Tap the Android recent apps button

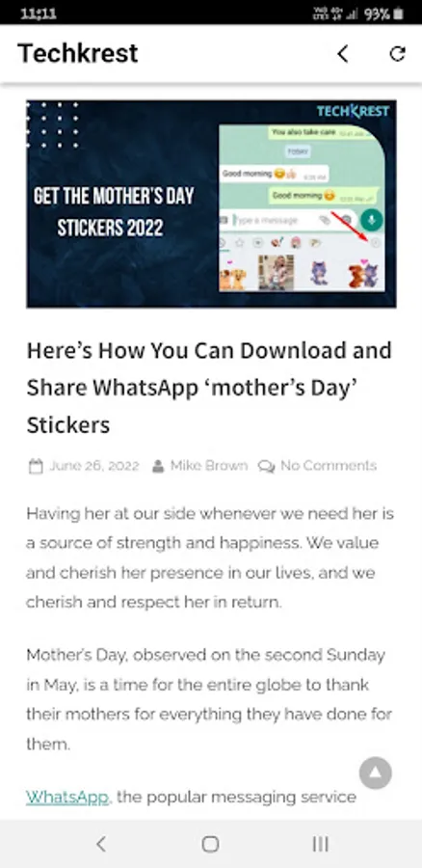click(x=320, y=844)
